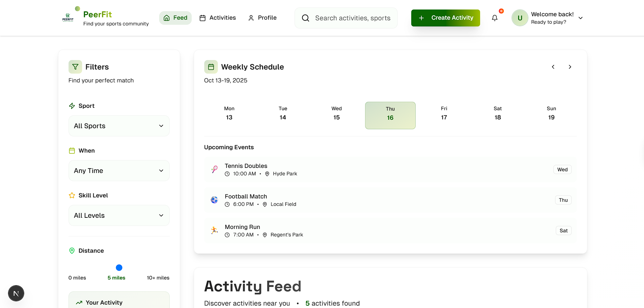Open the Profile tab
Screen dimensions: 644x308
[x=262, y=18]
